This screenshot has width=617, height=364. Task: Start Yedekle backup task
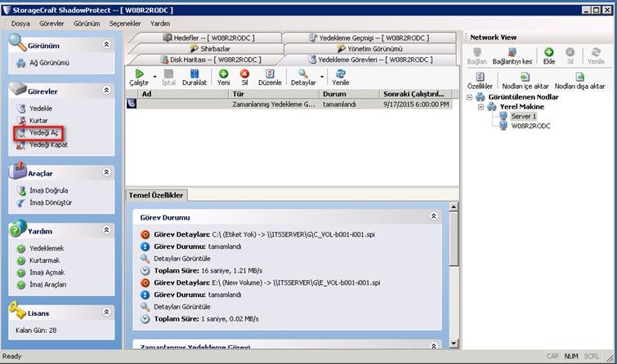click(41, 108)
